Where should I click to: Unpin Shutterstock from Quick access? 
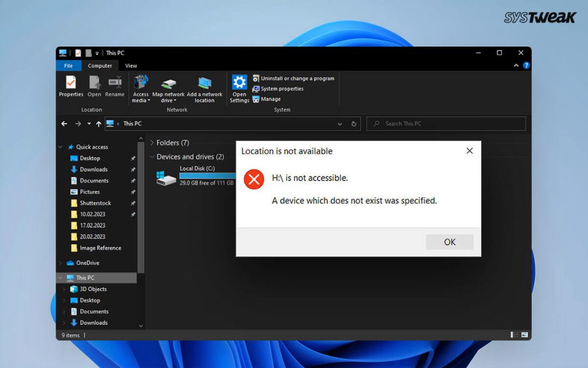[133, 203]
